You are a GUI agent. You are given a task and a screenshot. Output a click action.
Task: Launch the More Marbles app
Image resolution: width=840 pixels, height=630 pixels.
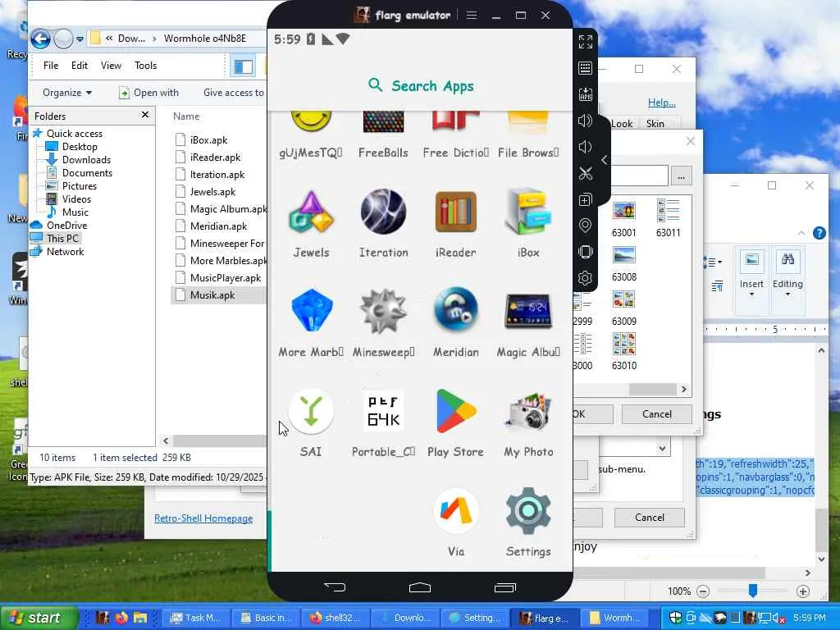tap(311, 311)
